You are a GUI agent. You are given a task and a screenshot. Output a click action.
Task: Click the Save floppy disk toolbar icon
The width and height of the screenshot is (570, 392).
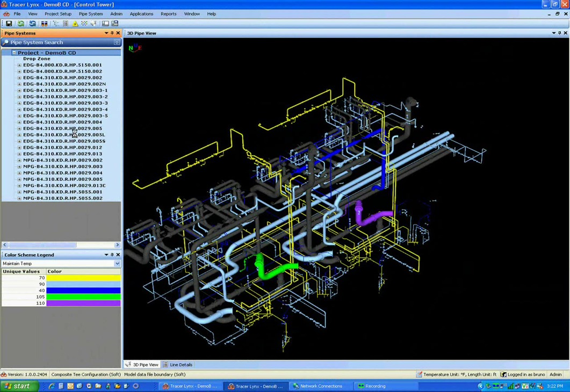pos(9,24)
